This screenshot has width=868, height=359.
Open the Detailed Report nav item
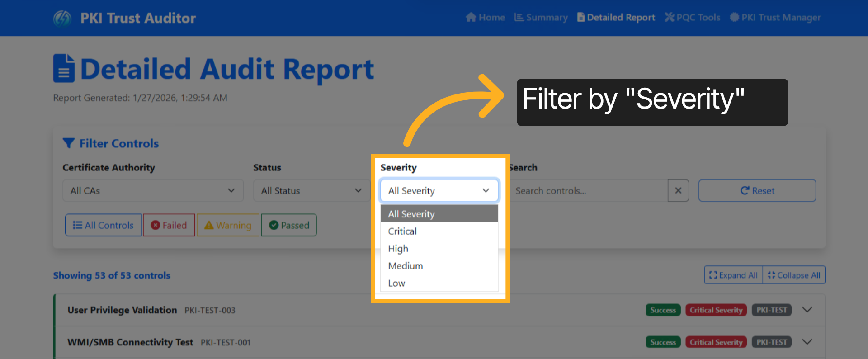coord(616,18)
